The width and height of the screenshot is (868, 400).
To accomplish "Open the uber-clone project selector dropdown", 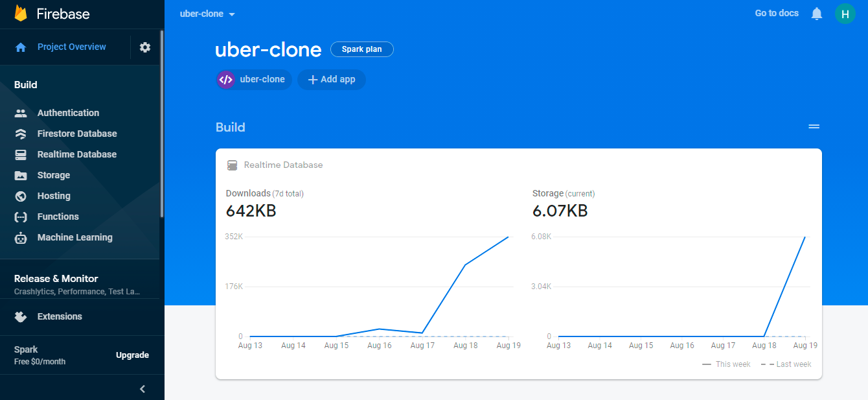I will click(207, 14).
